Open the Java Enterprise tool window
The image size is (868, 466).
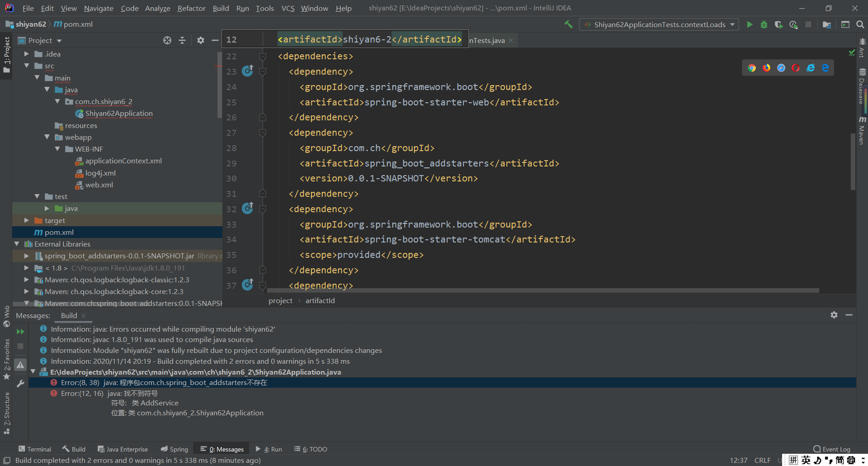123,449
